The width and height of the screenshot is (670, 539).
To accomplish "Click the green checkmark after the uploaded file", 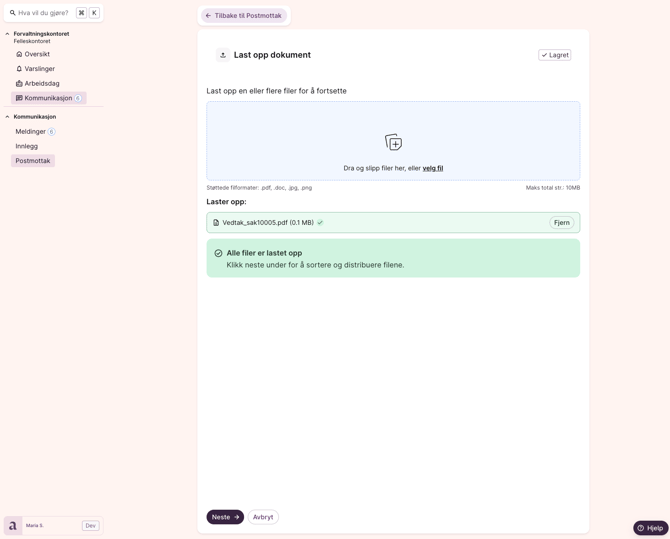I will tap(320, 223).
